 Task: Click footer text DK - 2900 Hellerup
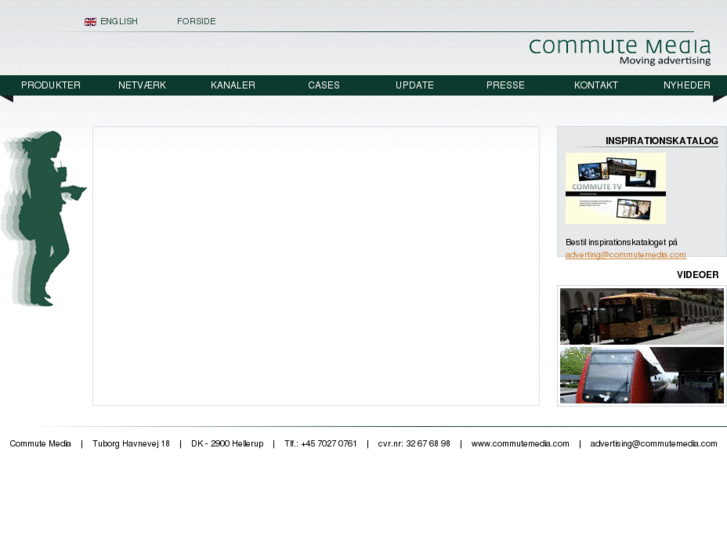(227, 444)
